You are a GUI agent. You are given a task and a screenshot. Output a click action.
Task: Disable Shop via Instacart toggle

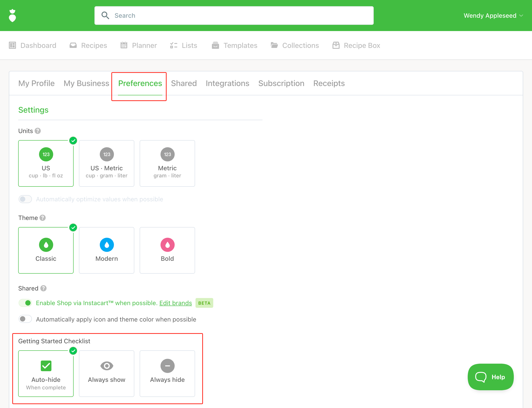(25, 303)
